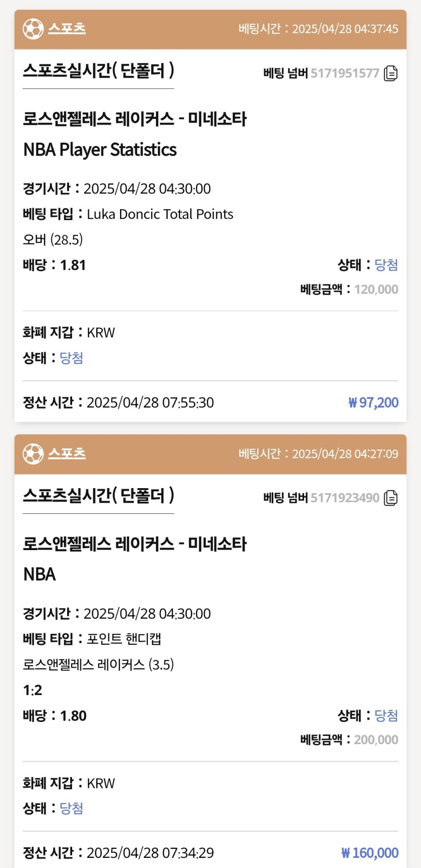Screen dimensions: 421x868
Task: Click bet number text 5171923490
Action: [x=345, y=498]
